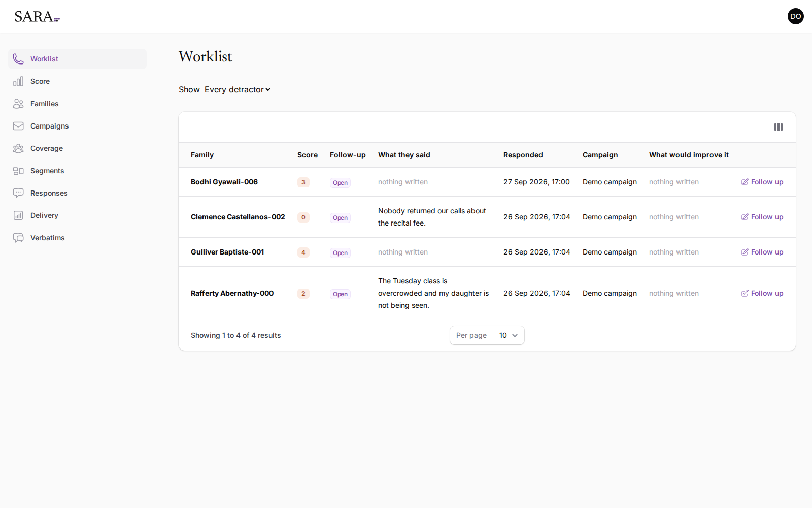Follow up with Gulliver Baptiste-001
812x508 pixels.
click(762, 252)
